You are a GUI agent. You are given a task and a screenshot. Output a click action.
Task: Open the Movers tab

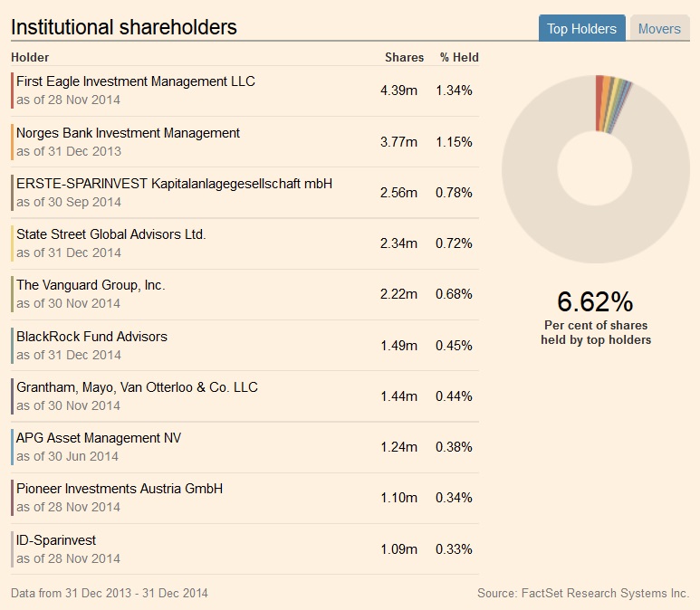tap(659, 28)
